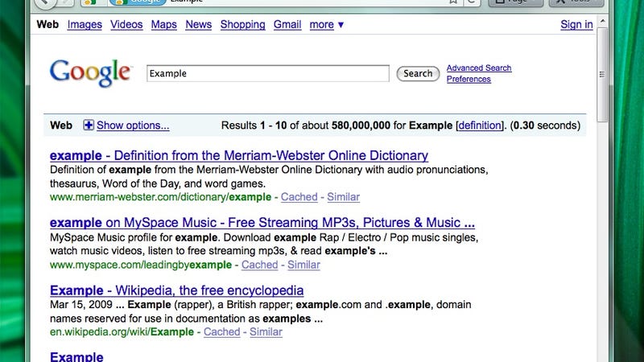
Task: Click the definition link in results bar
Action: pyautogui.click(x=480, y=125)
